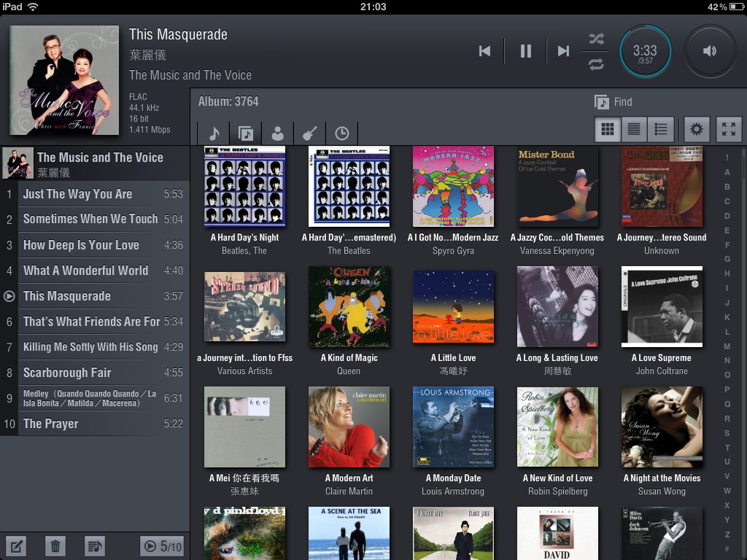Tap the Wi-Fi status icon
Screen dimensions: 747x560
point(33,7)
